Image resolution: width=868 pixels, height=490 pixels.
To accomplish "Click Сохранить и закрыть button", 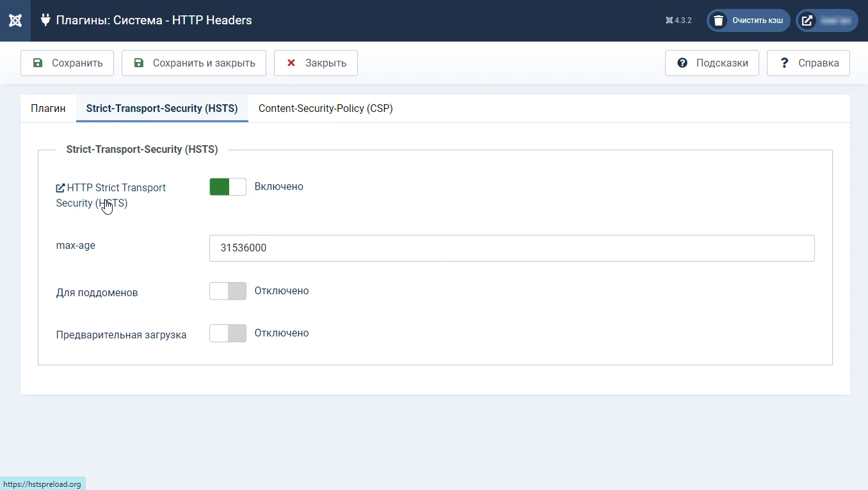I will pos(194,63).
